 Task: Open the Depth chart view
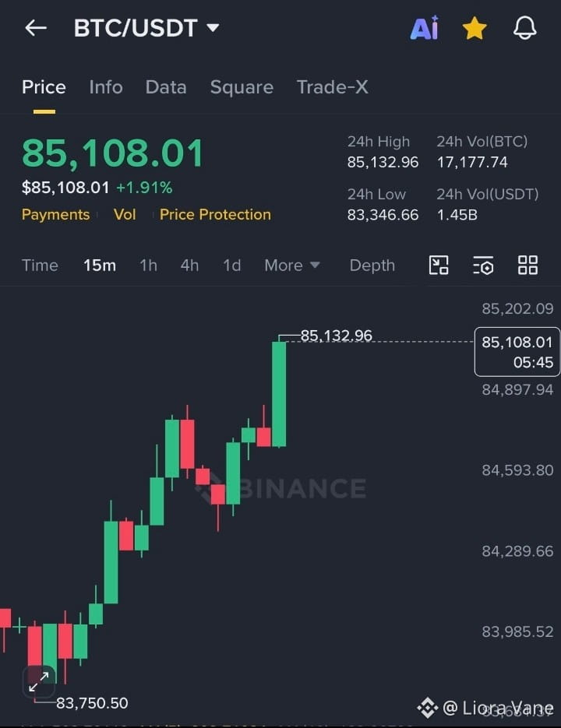click(x=372, y=266)
